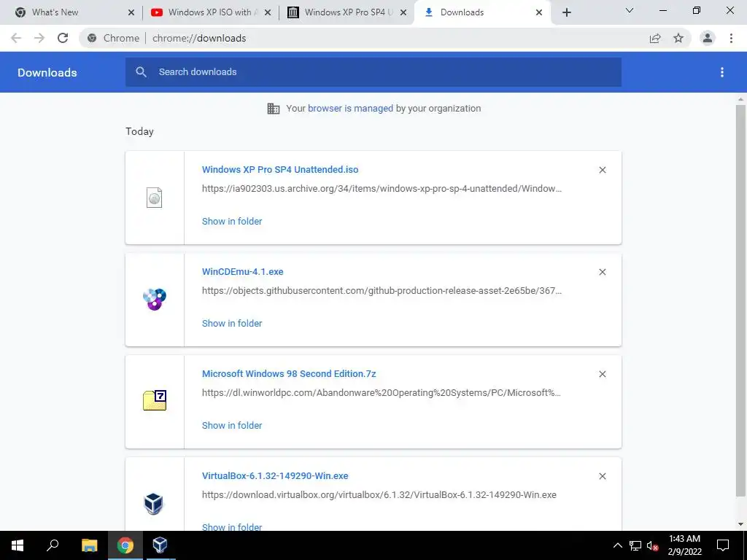The width and height of the screenshot is (747, 560).
Task: Go back to the previous page
Action: click(x=16, y=38)
